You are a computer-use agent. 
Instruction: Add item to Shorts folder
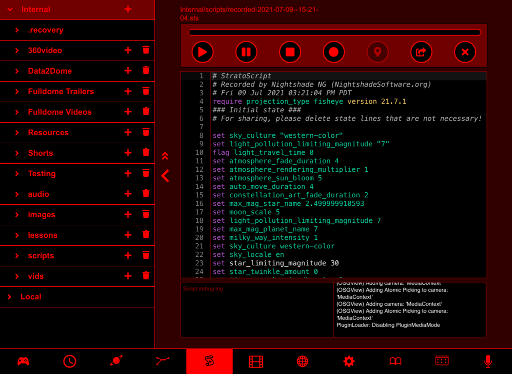(128, 153)
